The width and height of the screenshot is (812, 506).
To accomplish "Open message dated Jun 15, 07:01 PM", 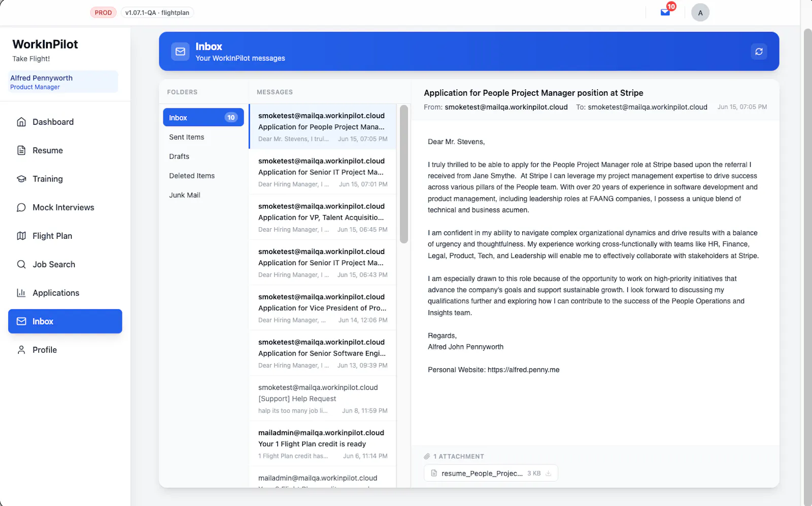I will click(323, 172).
